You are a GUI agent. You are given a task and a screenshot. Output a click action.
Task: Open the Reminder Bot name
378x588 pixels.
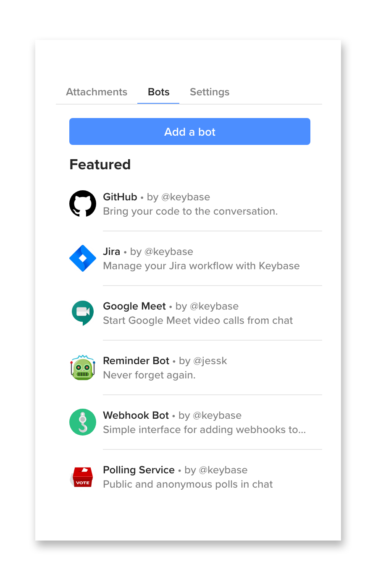[136, 361]
